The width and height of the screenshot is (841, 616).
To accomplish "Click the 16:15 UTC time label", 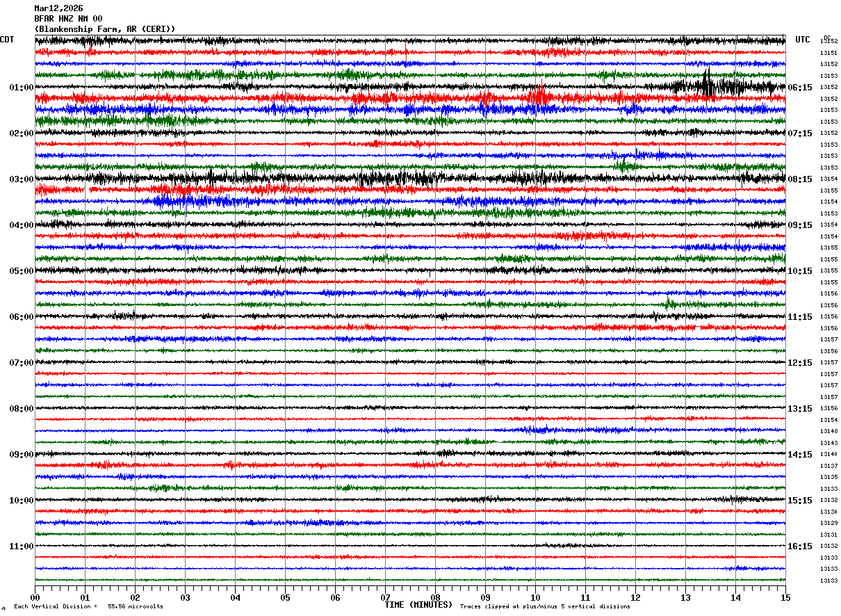I will [800, 546].
